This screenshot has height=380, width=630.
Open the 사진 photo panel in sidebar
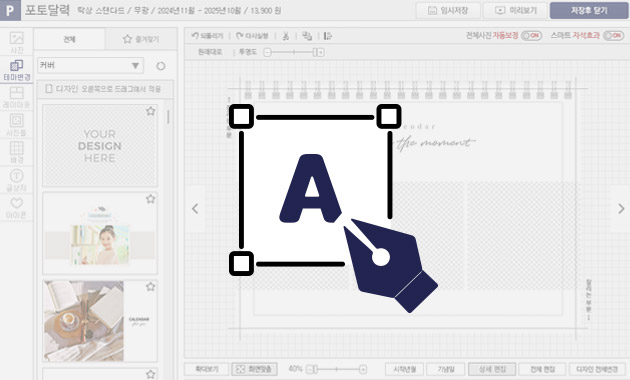[x=16, y=42]
